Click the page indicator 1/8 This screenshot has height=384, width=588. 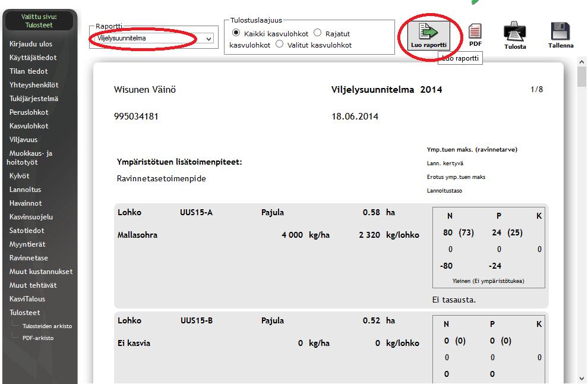[537, 89]
